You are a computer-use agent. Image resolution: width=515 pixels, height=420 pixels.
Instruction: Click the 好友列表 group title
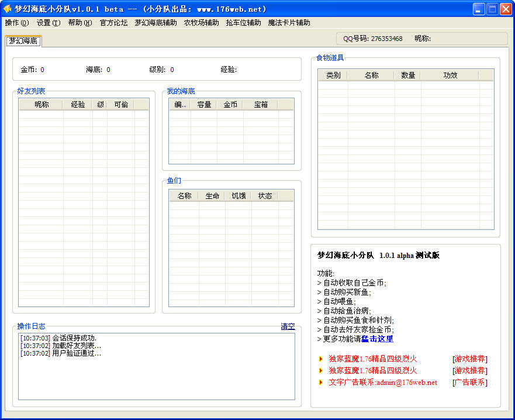click(31, 91)
